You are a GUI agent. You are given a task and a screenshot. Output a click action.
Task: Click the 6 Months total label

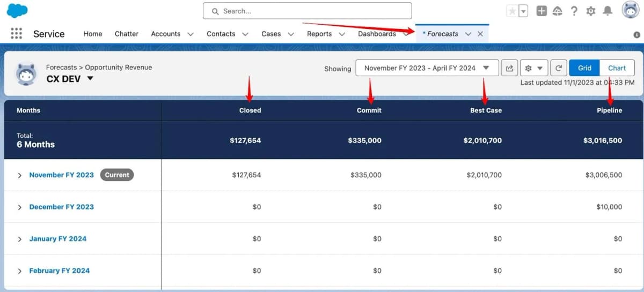coord(35,144)
